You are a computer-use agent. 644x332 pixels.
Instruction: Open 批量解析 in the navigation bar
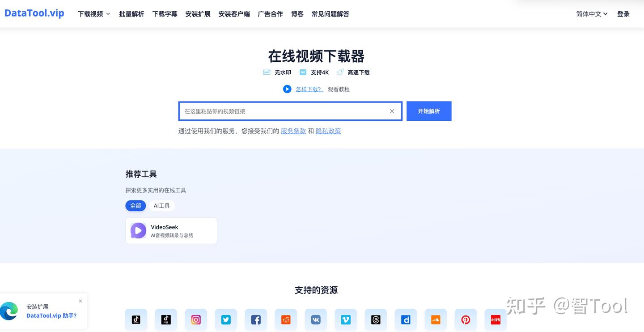[131, 14]
